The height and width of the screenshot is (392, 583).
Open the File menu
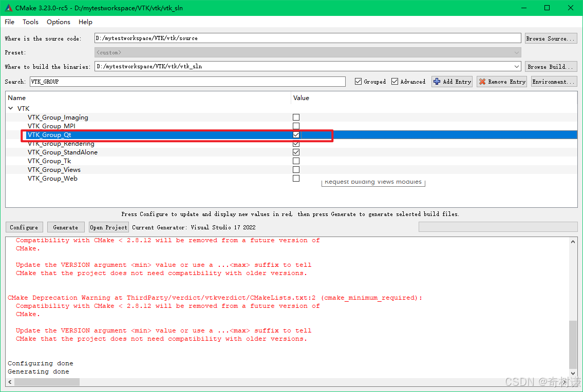pos(10,22)
